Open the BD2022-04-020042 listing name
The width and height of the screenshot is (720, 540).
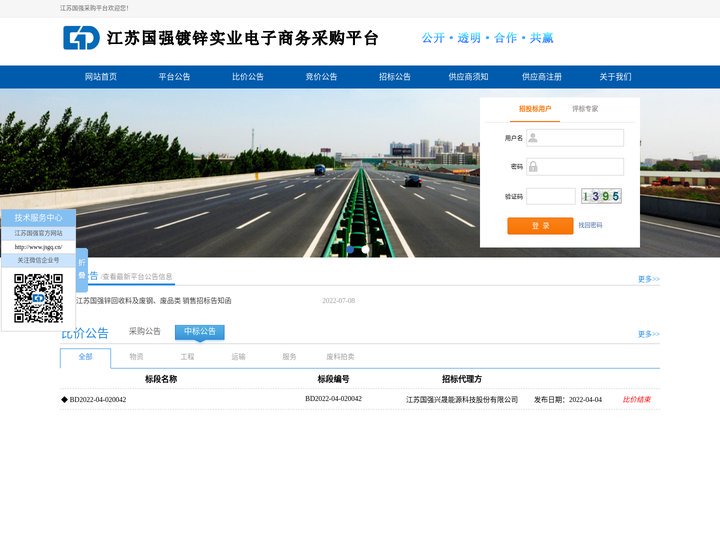[97, 399]
